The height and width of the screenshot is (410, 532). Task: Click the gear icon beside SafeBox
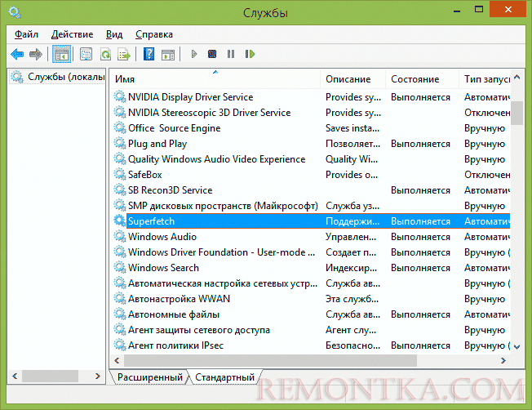[119, 174]
